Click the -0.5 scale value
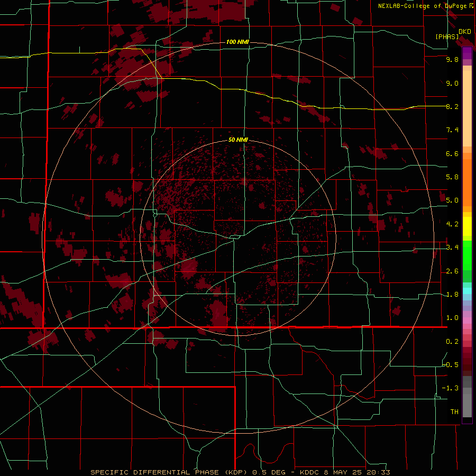 [451, 365]
